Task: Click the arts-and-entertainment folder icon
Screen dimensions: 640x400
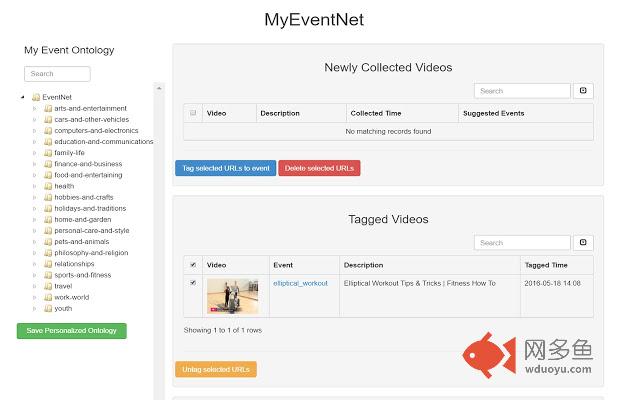Action: (48, 108)
